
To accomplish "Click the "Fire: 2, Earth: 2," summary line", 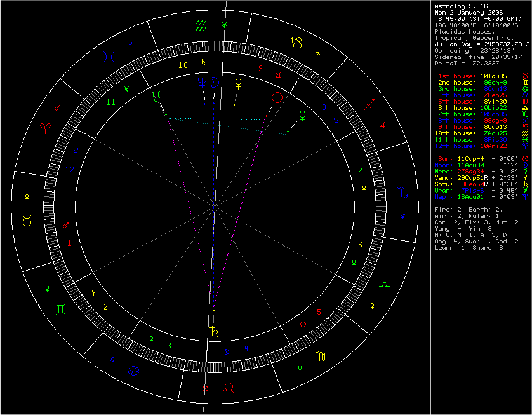I will click(x=469, y=210).
